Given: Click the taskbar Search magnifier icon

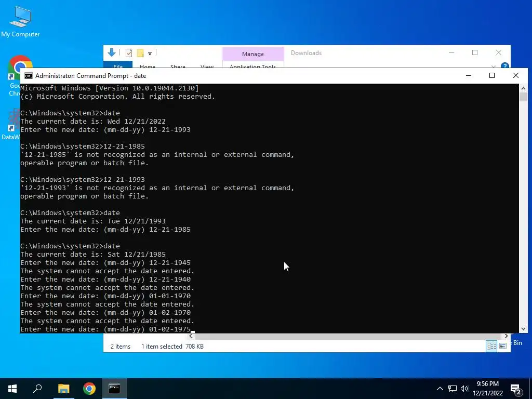Looking at the screenshot, I should (x=37, y=389).
